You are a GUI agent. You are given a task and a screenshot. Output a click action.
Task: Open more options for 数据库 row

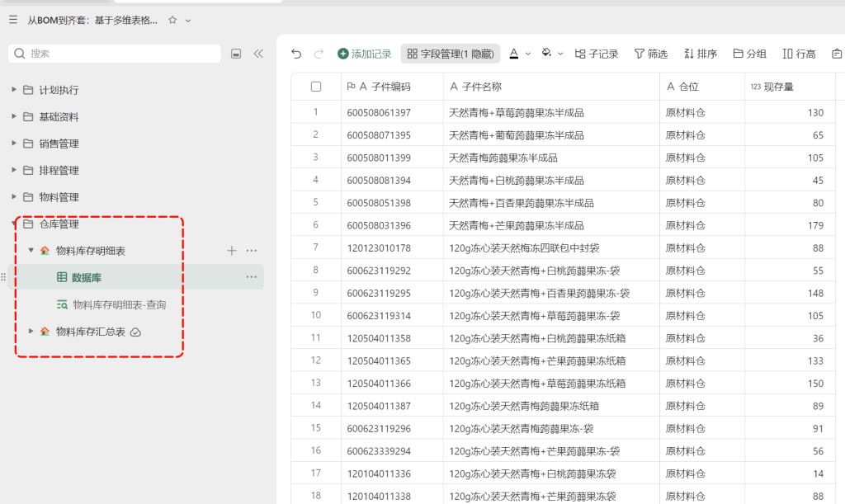pos(252,277)
